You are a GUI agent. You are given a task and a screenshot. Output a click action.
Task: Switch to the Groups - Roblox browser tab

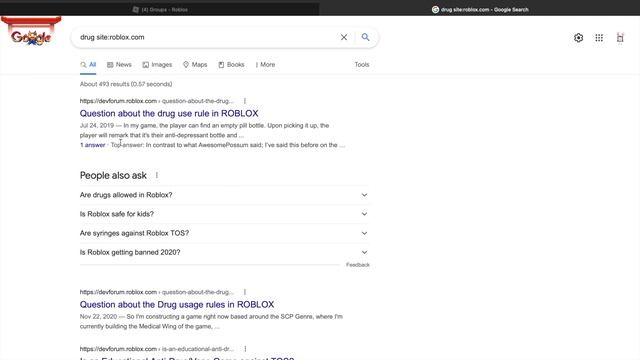(160, 9)
